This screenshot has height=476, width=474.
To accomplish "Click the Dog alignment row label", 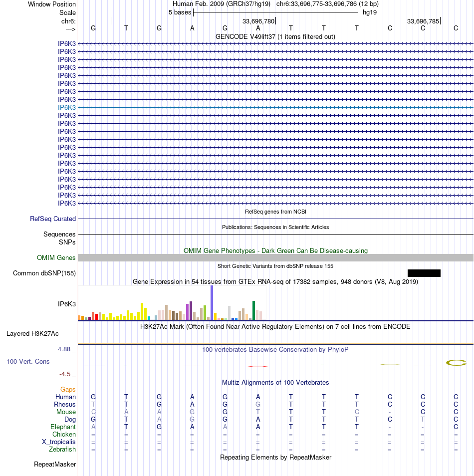I will (x=70, y=420).
